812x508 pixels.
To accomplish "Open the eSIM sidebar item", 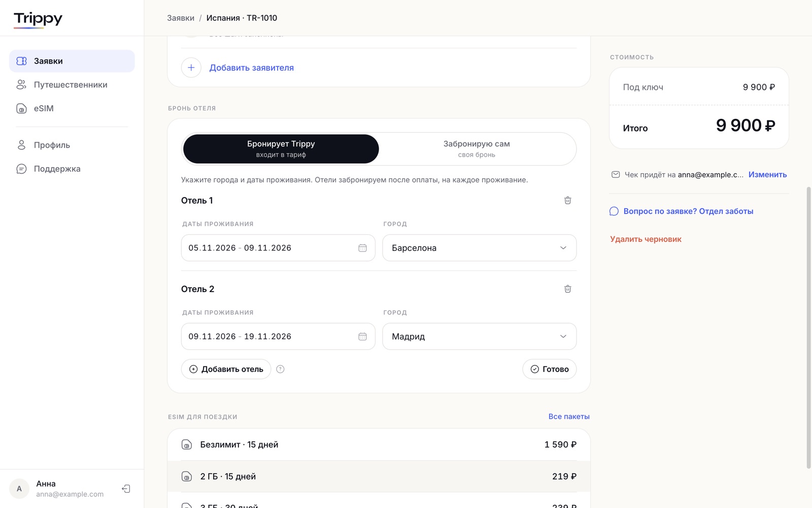I will (72, 108).
